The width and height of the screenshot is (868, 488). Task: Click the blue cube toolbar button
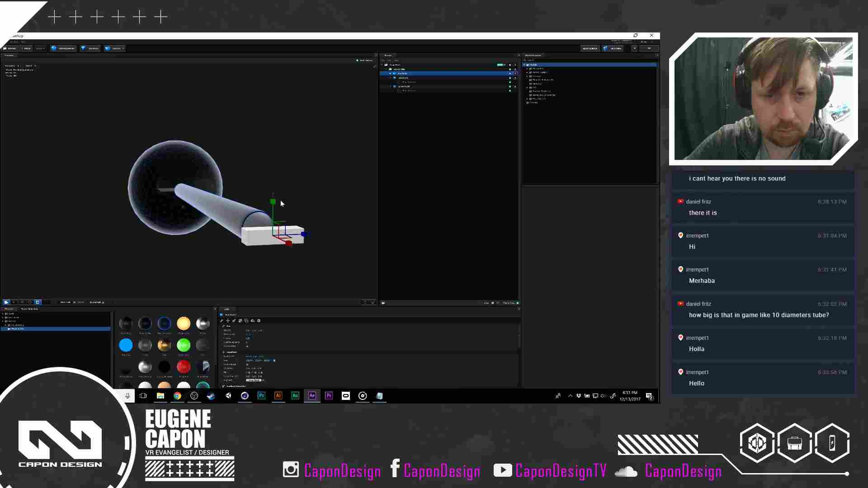(63, 48)
